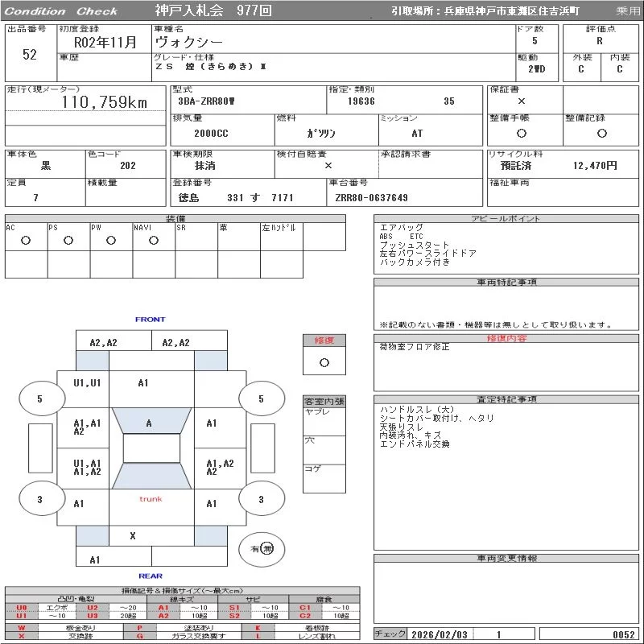Viewport: 644px width, 644px height.
Task: Click the NAVI equipment circle mark
Action: (x=154, y=241)
